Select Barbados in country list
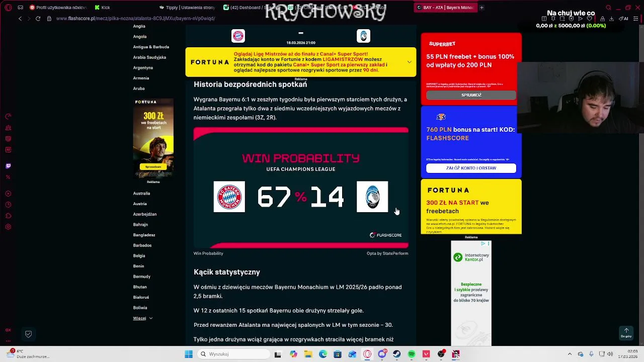Screen dimensions: 644x362 pyautogui.click(x=142, y=245)
